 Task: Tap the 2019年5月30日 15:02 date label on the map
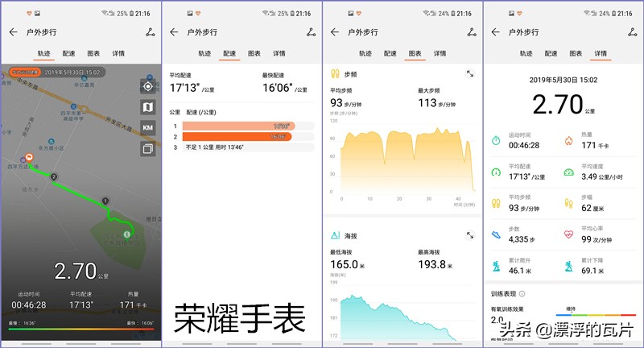click(x=72, y=72)
